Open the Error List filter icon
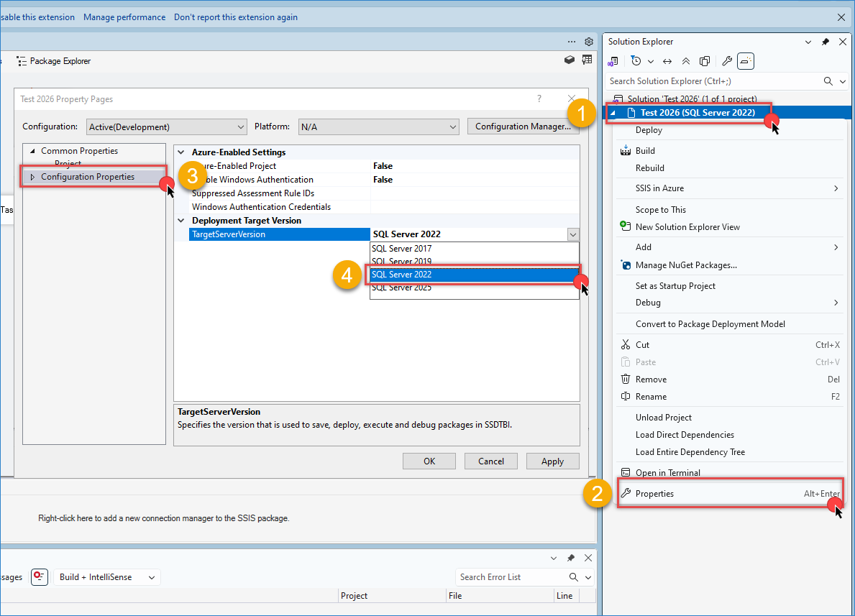 coord(39,576)
